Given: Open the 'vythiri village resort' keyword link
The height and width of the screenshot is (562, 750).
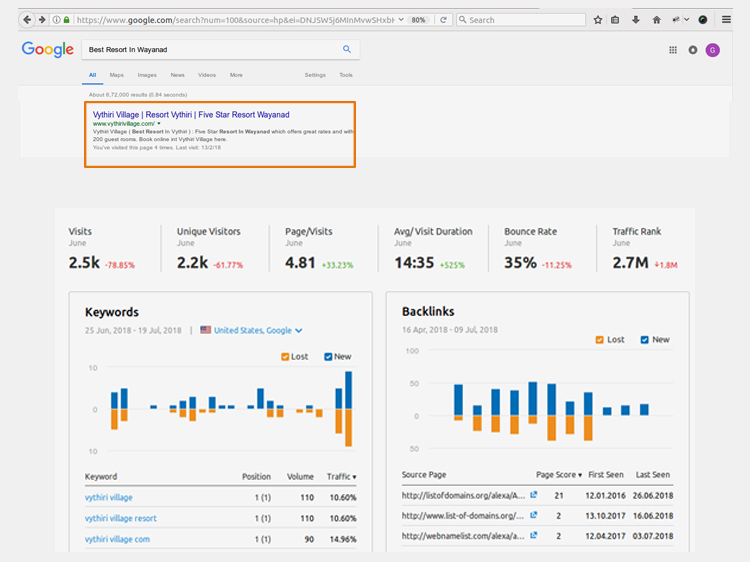Looking at the screenshot, I should (x=121, y=518).
